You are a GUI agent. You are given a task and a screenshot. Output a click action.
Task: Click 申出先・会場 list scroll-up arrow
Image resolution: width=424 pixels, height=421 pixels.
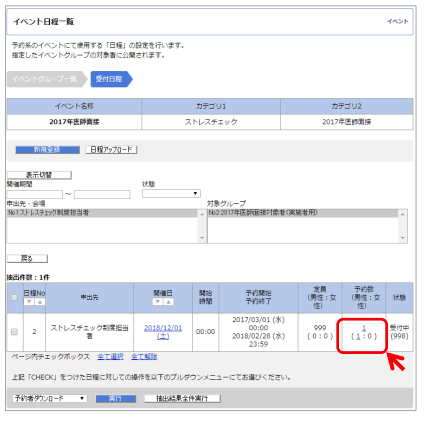tap(202, 214)
